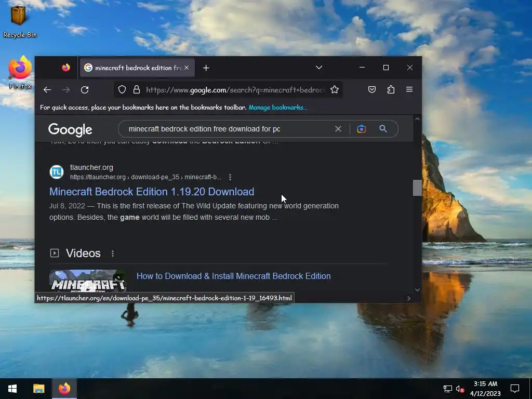Open the Recycle Bin desktop icon
The height and width of the screenshot is (399, 532).
pos(20,21)
